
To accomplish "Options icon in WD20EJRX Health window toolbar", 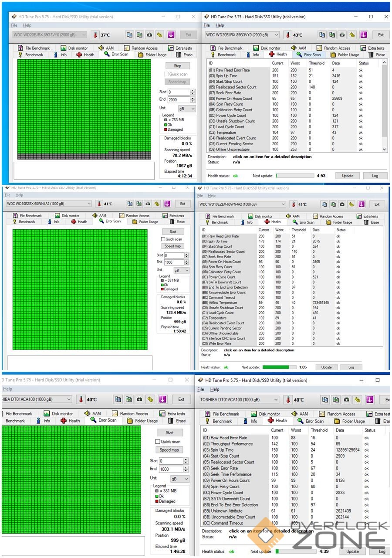I will [352, 35].
